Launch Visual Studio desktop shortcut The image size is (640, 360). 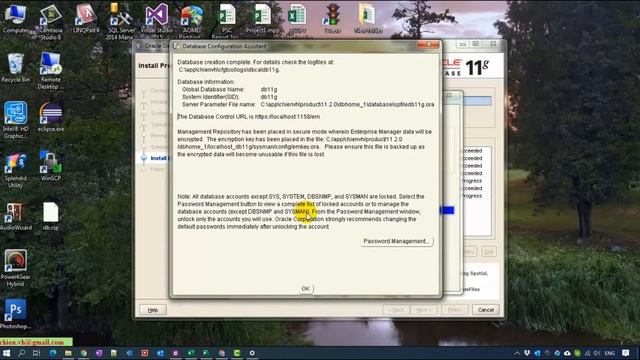(x=157, y=20)
